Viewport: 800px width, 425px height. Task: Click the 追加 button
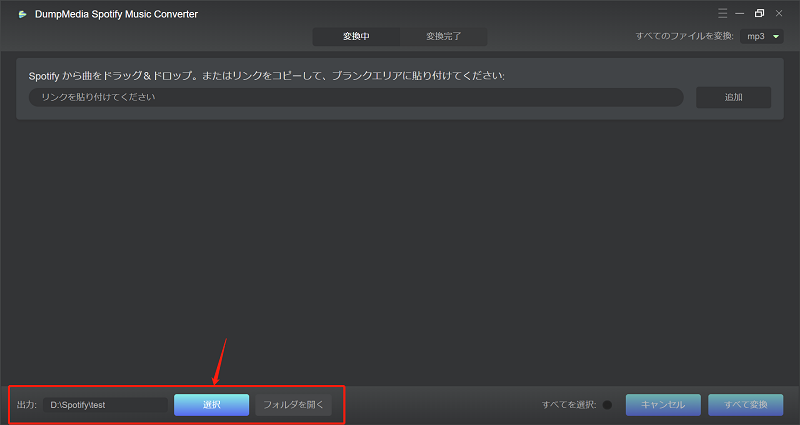[733, 97]
